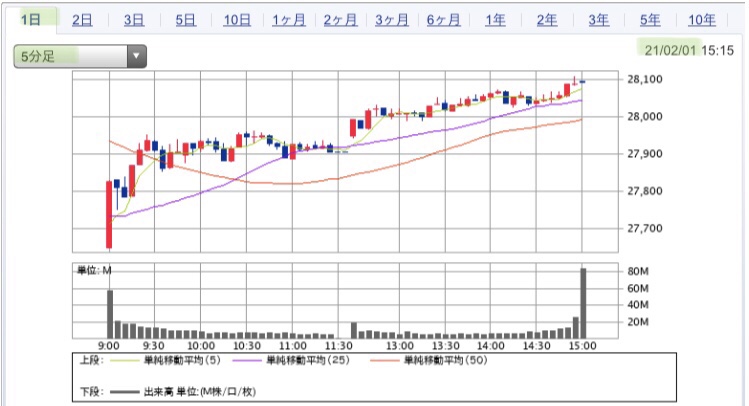Click the green moving average legend line
This screenshot has height=406, width=749.
click(x=125, y=360)
